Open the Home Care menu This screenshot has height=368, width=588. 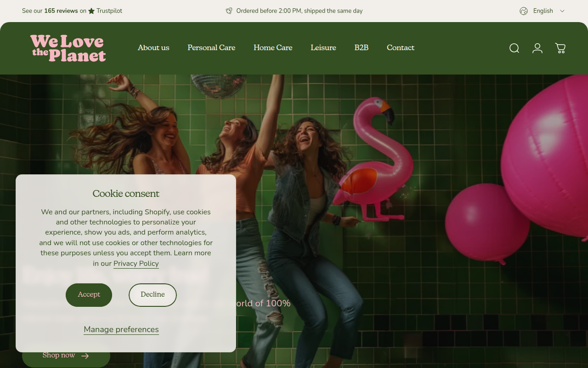[273, 48]
